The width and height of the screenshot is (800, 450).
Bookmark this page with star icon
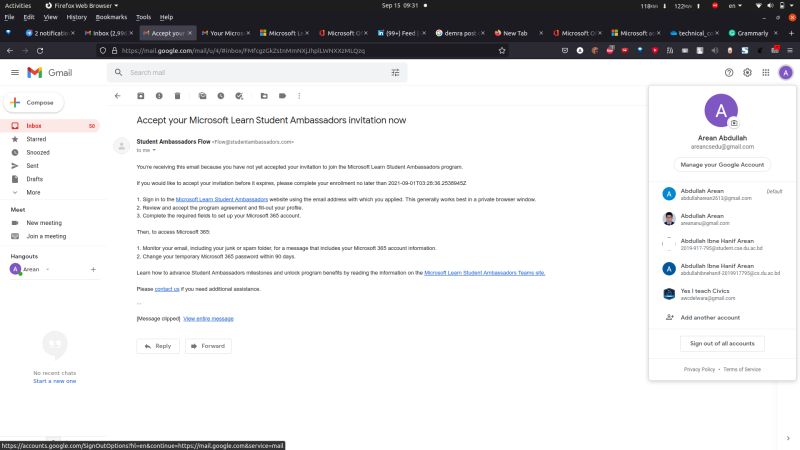pos(502,51)
